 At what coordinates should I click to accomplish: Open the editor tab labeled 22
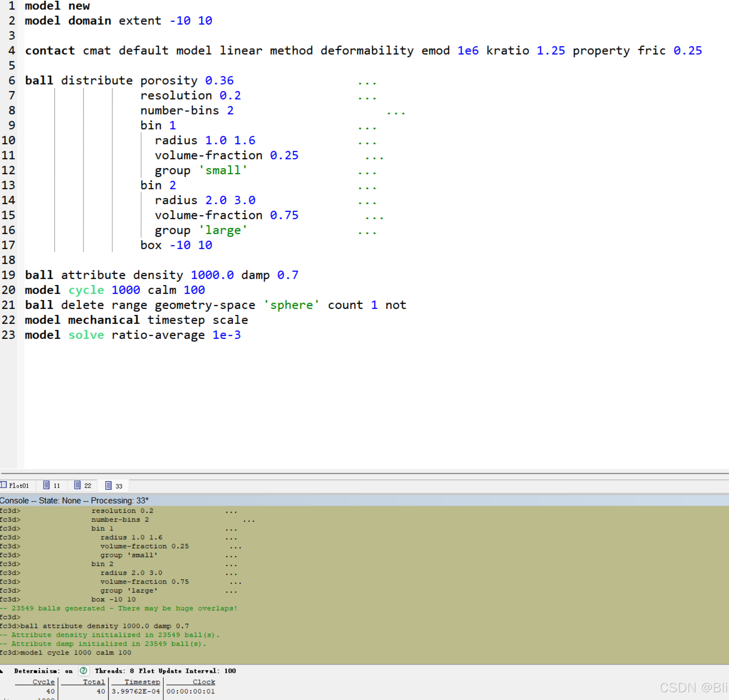point(88,485)
